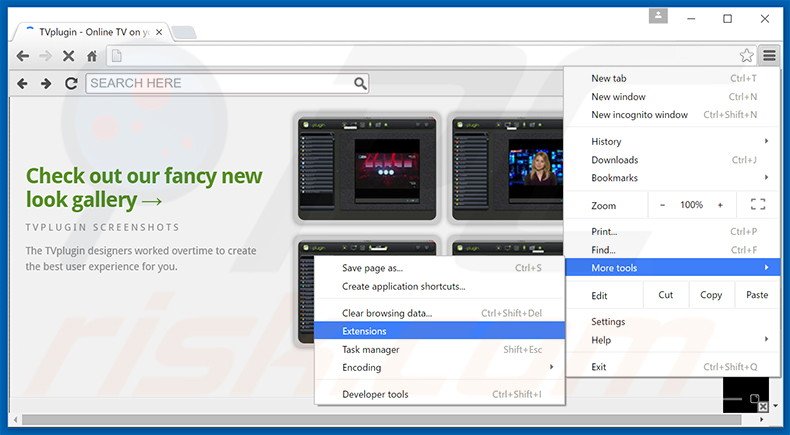Select Clear browsing data
This screenshot has height=435, width=790.
point(440,313)
